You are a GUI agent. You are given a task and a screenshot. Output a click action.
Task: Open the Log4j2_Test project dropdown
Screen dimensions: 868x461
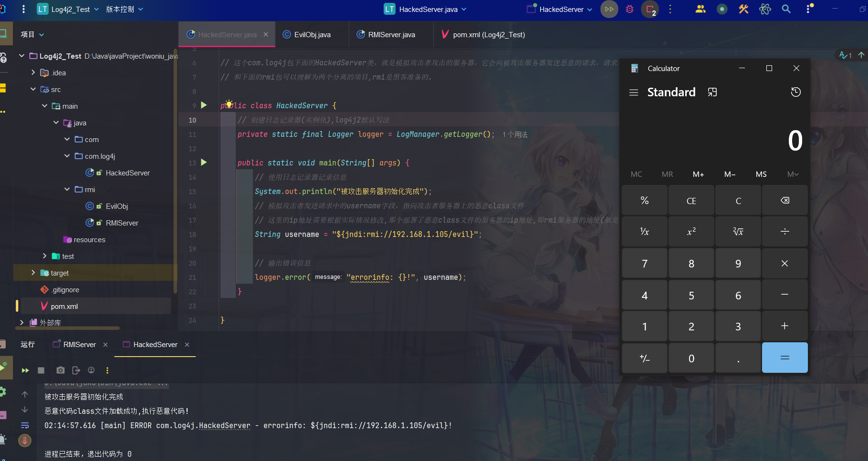(x=68, y=9)
